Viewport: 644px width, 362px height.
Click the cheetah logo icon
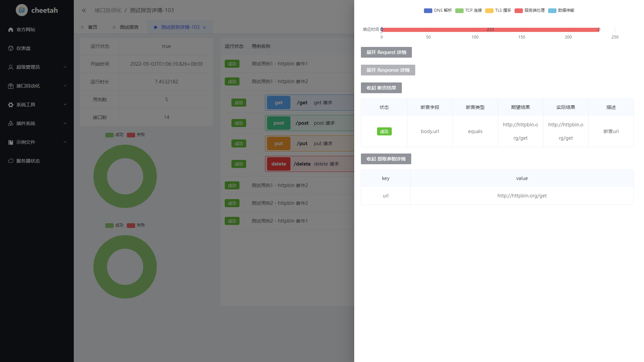click(22, 10)
